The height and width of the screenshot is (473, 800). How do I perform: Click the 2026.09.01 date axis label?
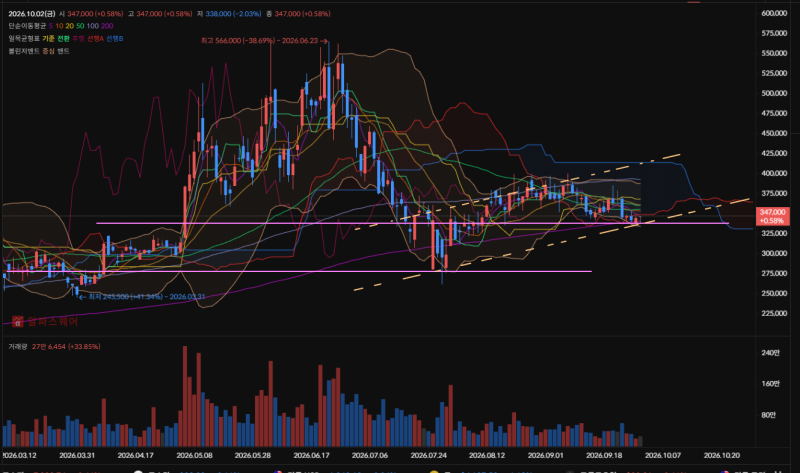(545, 455)
